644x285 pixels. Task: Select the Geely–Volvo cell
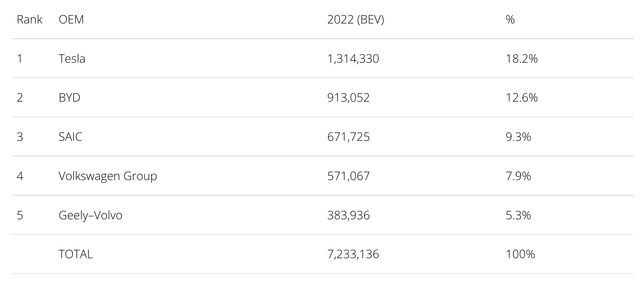coord(90,215)
